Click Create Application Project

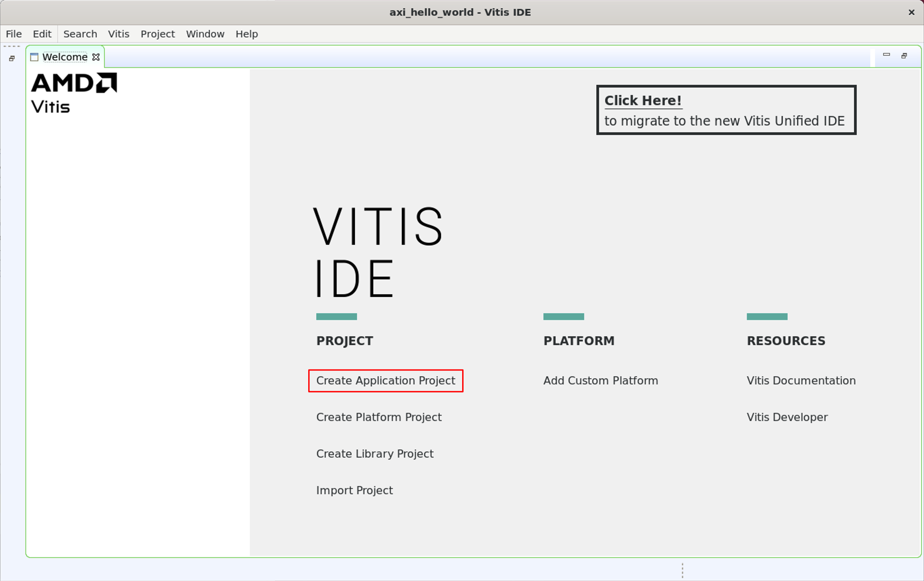[x=385, y=380]
